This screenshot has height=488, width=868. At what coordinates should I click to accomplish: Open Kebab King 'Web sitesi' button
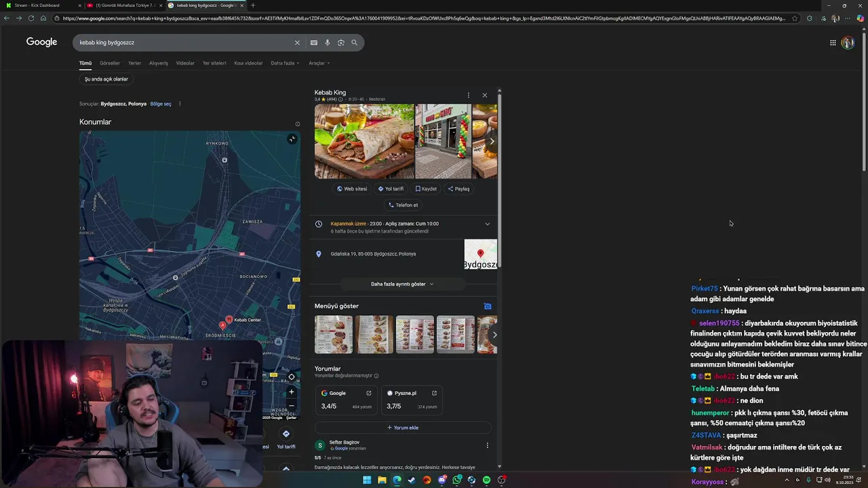(352, 189)
